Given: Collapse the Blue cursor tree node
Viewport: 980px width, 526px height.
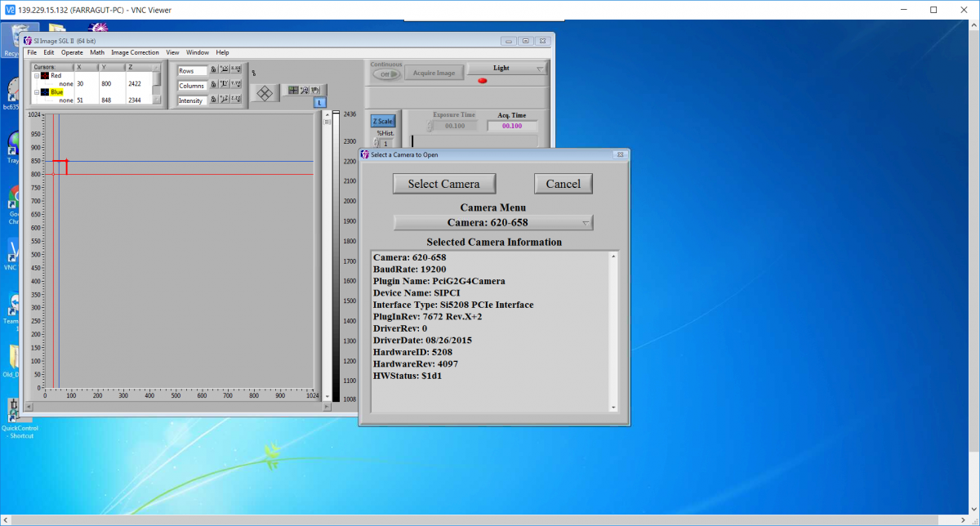Looking at the screenshot, I should pyautogui.click(x=36, y=92).
